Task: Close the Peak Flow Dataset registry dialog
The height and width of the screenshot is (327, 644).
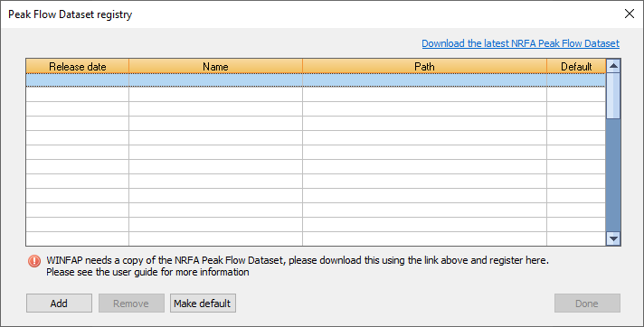Action: tap(630, 14)
